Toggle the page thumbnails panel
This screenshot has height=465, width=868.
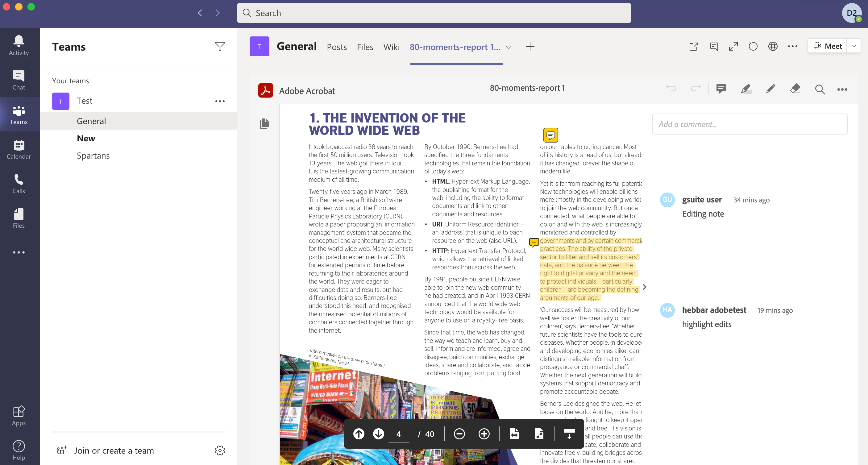tap(264, 123)
